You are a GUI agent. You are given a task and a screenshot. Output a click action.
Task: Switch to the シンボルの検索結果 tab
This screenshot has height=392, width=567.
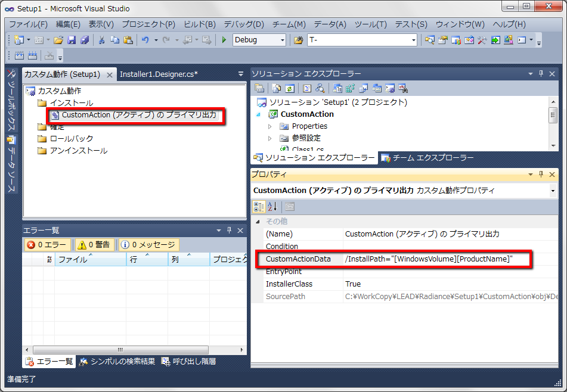117,361
